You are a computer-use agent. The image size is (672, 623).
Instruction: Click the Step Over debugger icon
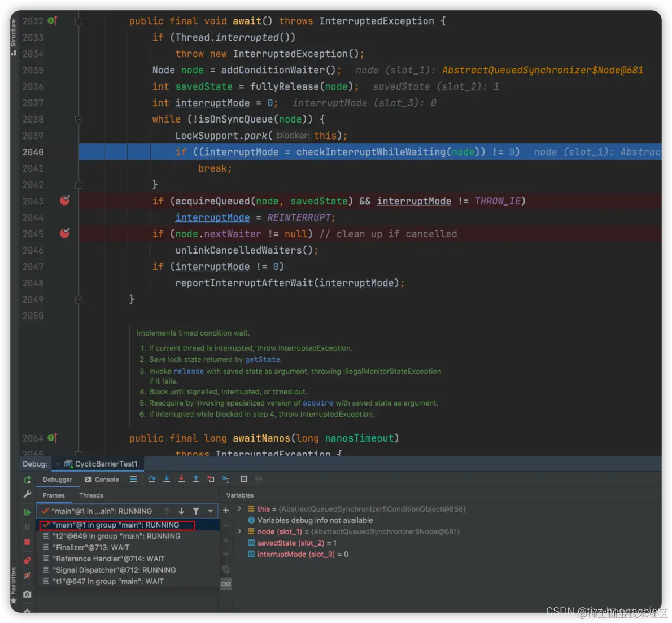pos(152,480)
